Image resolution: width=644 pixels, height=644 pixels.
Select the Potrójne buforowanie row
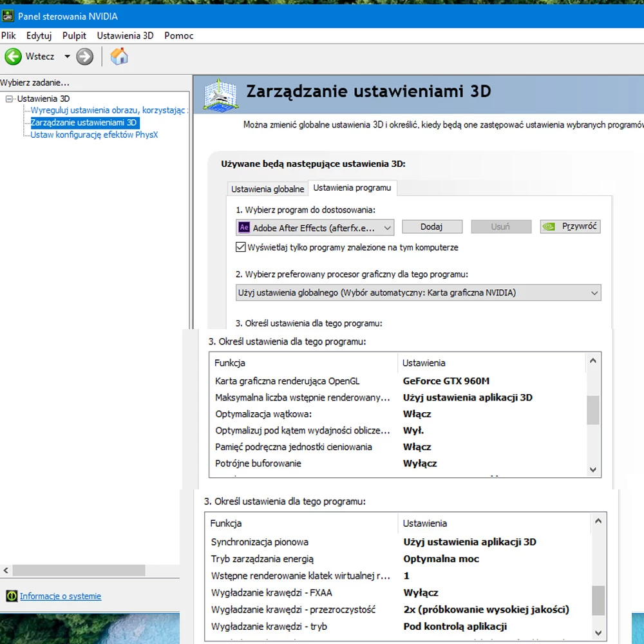397,463
